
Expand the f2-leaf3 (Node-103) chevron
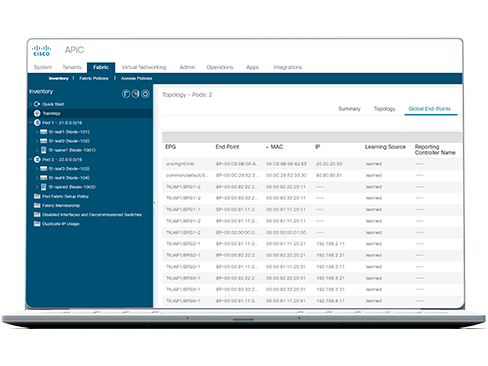tap(37, 169)
